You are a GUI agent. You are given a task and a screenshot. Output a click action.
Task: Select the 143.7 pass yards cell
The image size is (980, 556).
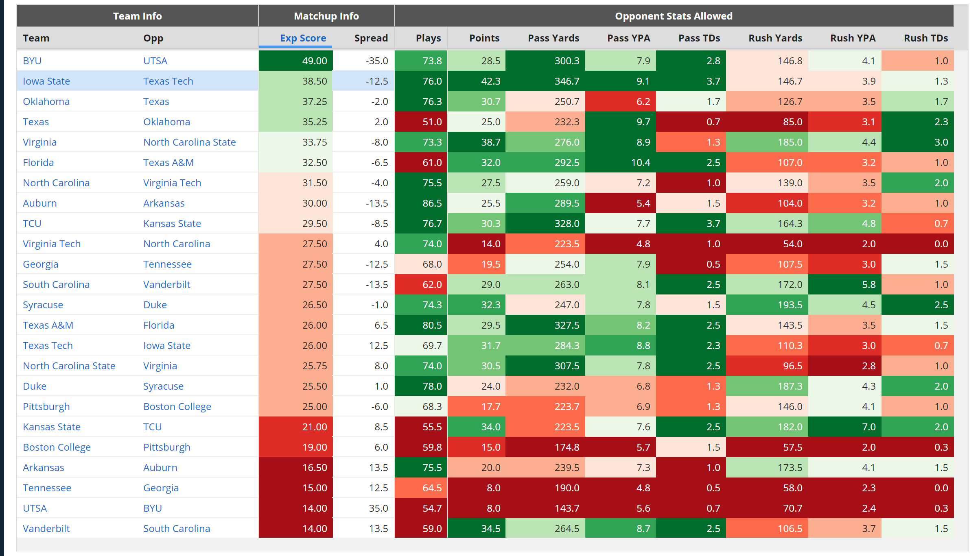tap(545, 508)
